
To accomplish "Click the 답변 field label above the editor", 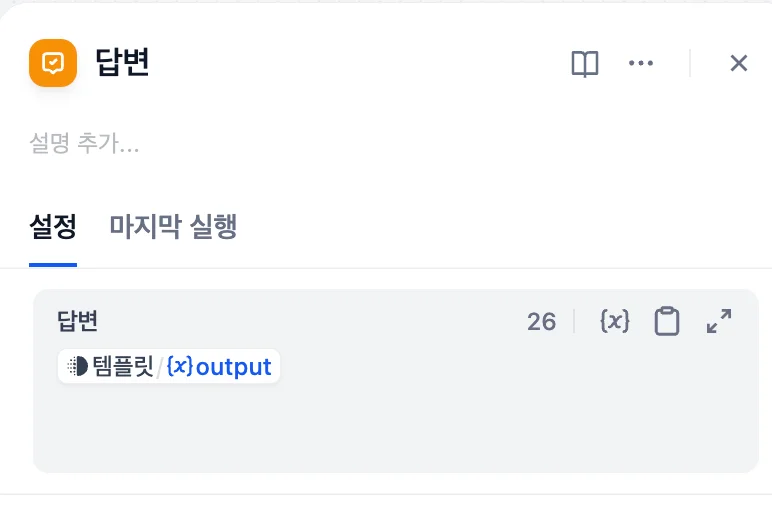I will pos(77,321).
